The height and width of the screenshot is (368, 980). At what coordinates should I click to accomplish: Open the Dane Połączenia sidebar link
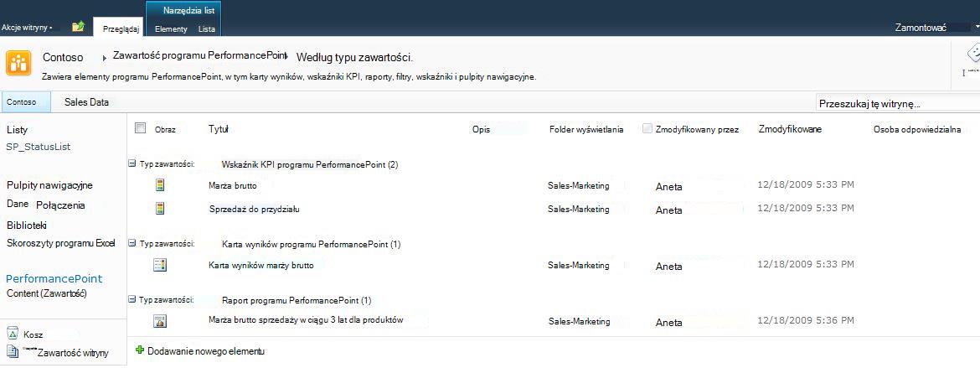pyautogui.click(x=46, y=205)
